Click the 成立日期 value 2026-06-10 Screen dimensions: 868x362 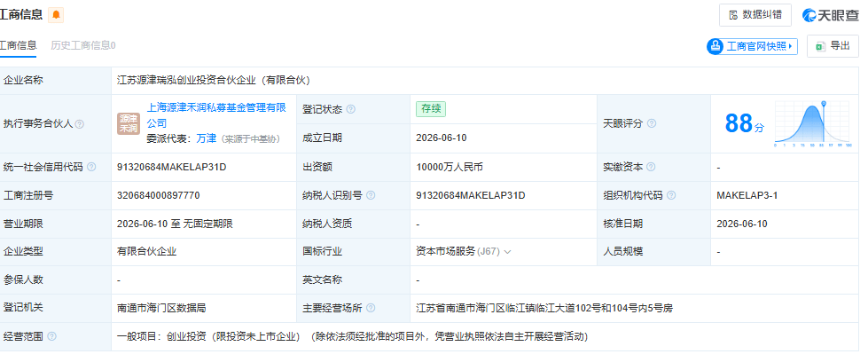tap(442, 138)
